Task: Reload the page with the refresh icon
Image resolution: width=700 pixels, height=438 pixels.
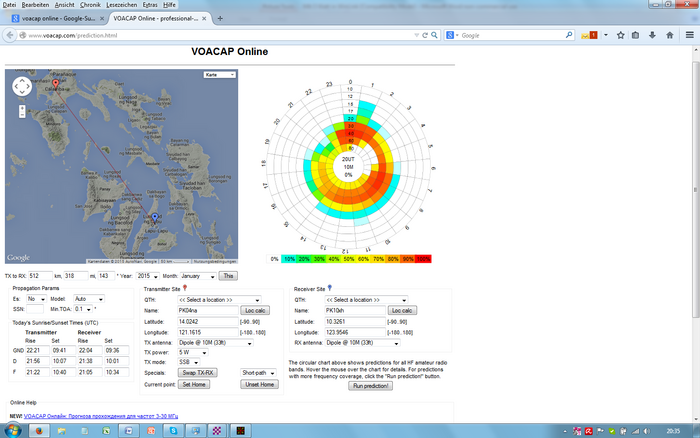Action: [425, 35]
